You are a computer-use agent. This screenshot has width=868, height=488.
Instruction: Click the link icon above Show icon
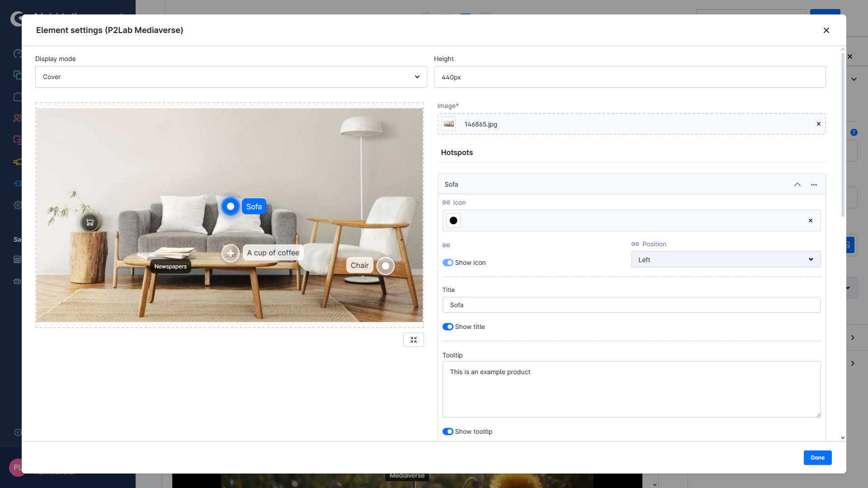coord(446,245)
